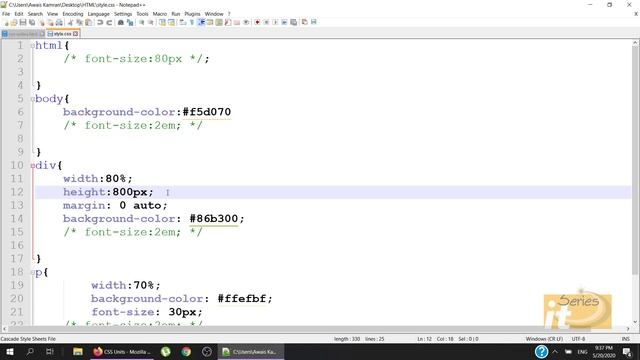Click Run Macro Multiple Times icon
640x360 pixels.
[x=284, y=22]
